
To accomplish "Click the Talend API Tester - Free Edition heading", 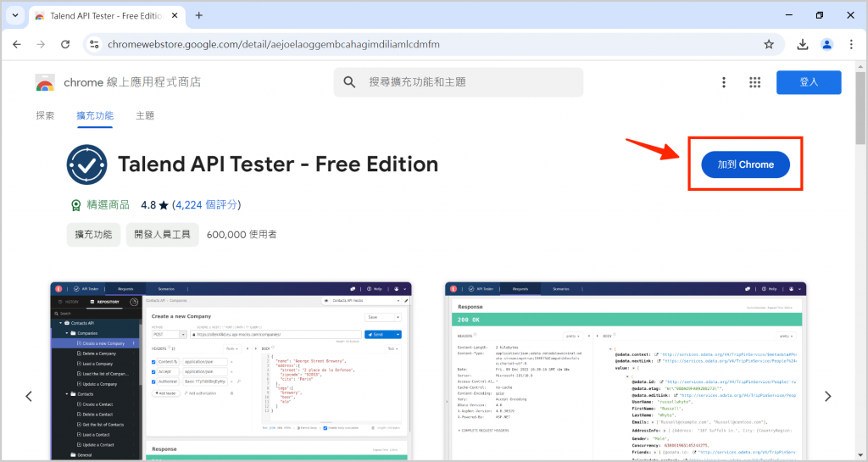I will (x=278, y=164).
